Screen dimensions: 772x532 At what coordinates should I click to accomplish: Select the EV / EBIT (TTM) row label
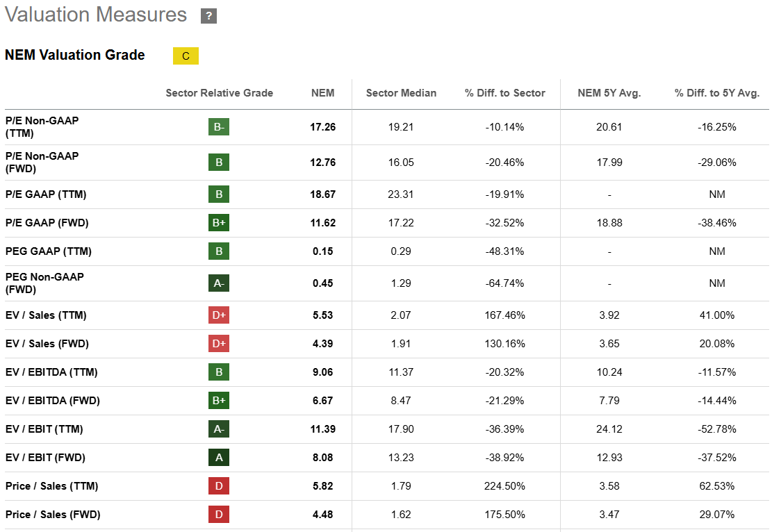pyautogui.click(x=44, y=429)
